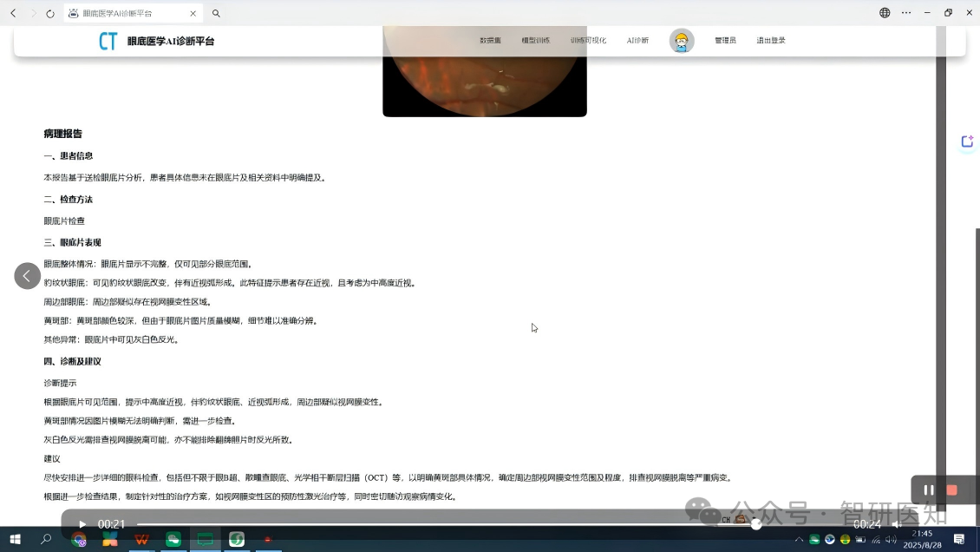Toggle the system tray volume icon
Viewport: 980px width, 552px height.
(890, 539)
